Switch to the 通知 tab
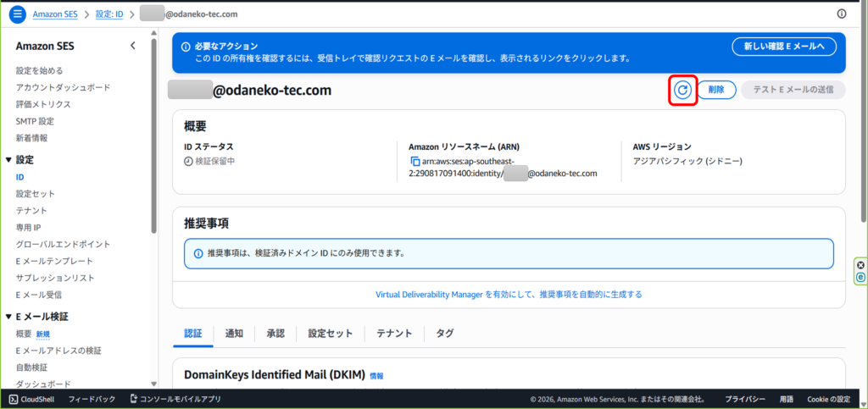 click(234, 334)
